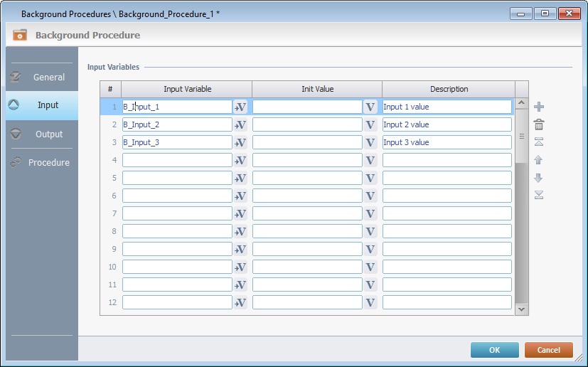Click the plus icon to add a row
This screenshot has width=588, height=367.
539,107
